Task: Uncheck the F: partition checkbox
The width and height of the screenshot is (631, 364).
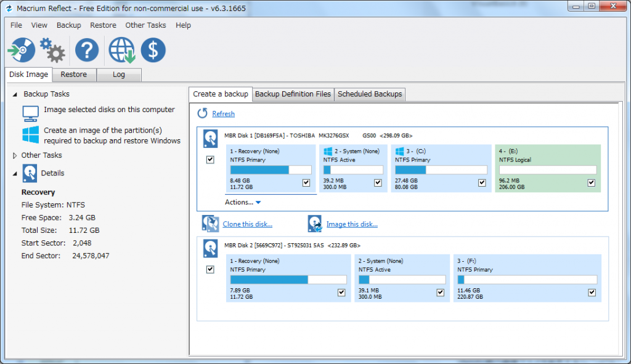Action: click(592, 293)
